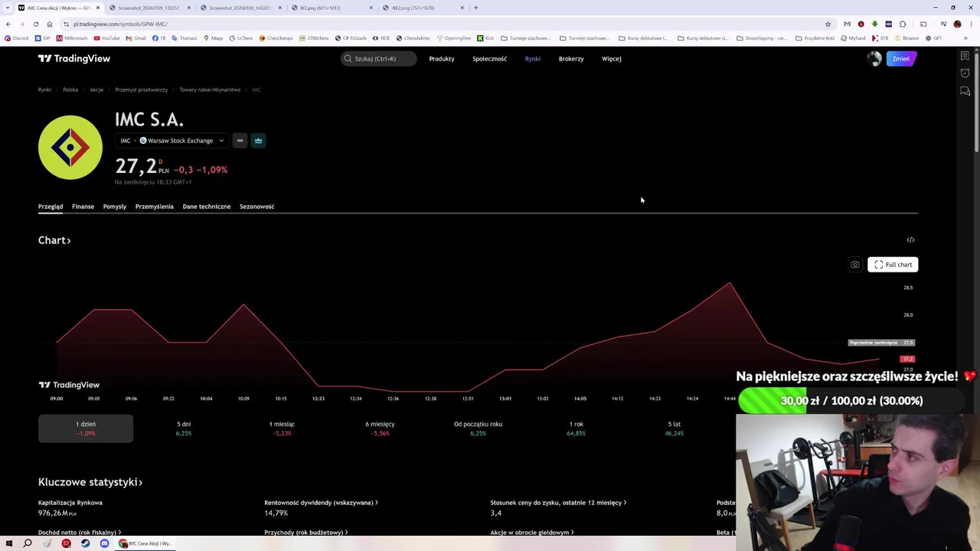Open Rentowność dywidendy (wskazywana) details
Image resolution: width=980 pixels, height=551 pixels.
[x=321, y=503]
